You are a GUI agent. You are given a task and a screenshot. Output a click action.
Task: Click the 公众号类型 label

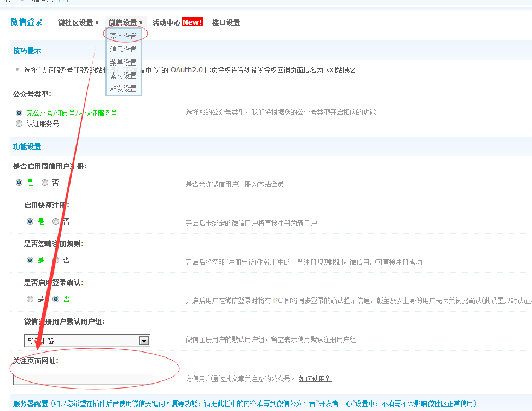point(32,94)
